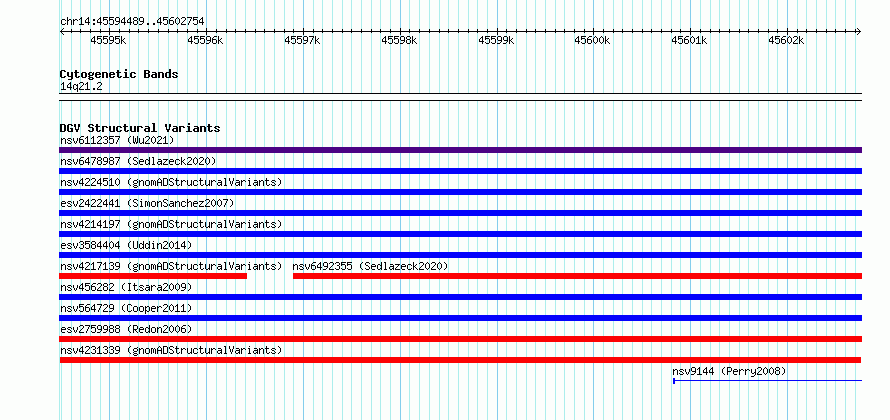Viewport: 890px width, 420px height.
Task: Click the blue nsv4214197 variant bar
Action: click(x=460, y=234)
